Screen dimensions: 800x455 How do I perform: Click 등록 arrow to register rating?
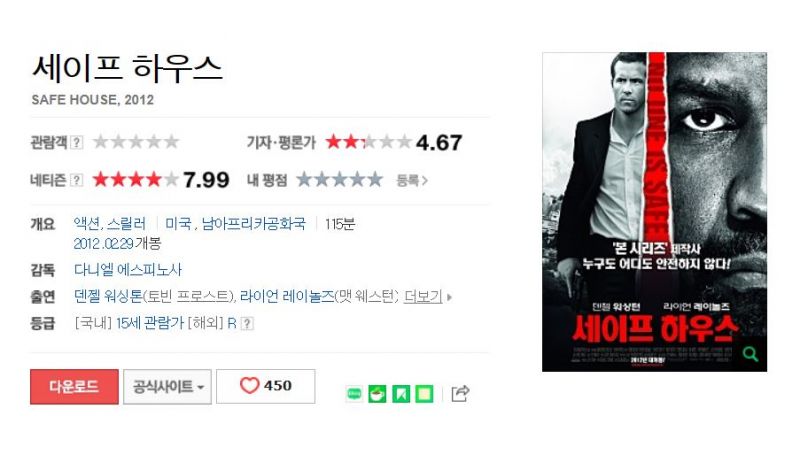[x=412, y=180]
